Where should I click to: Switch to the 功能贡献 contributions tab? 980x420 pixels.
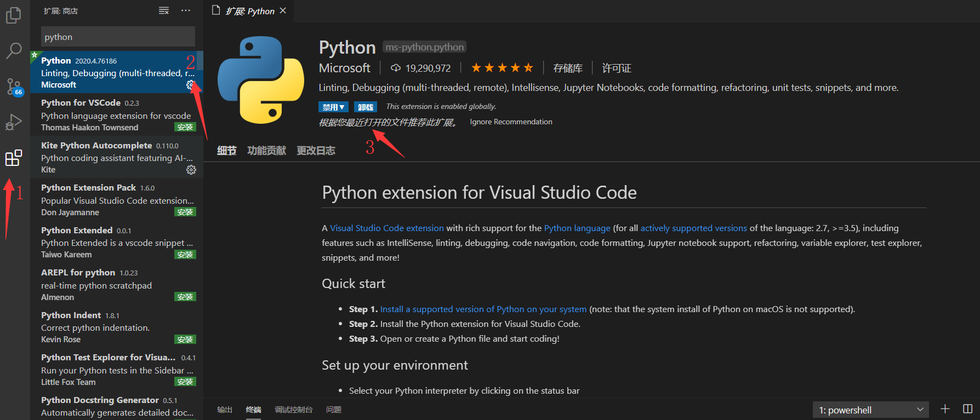tap(266, 151)
